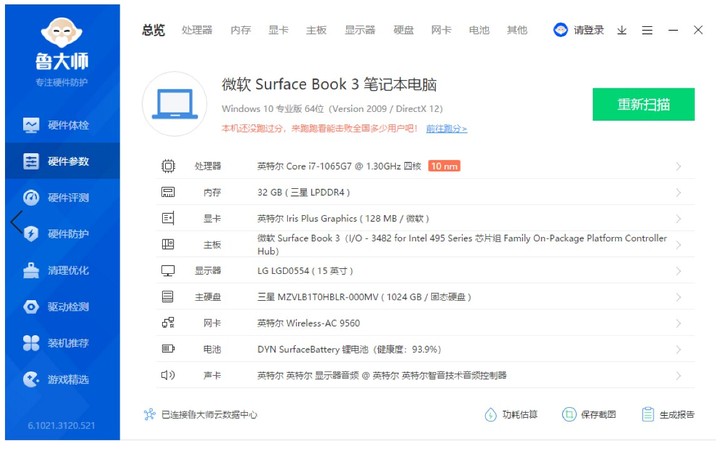Click the 生成报告 label
This screenshot has width=728, height=454.
677,415
